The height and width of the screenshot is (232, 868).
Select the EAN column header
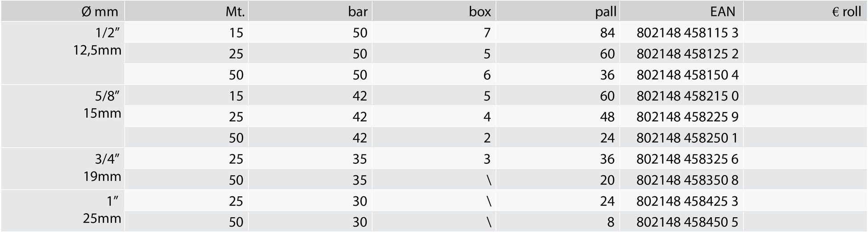682,11
